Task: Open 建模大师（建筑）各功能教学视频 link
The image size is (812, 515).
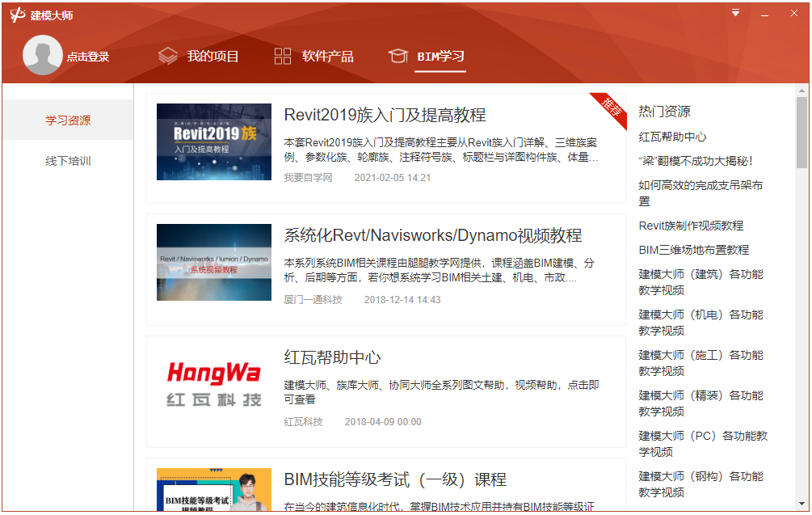Action: 701,282
